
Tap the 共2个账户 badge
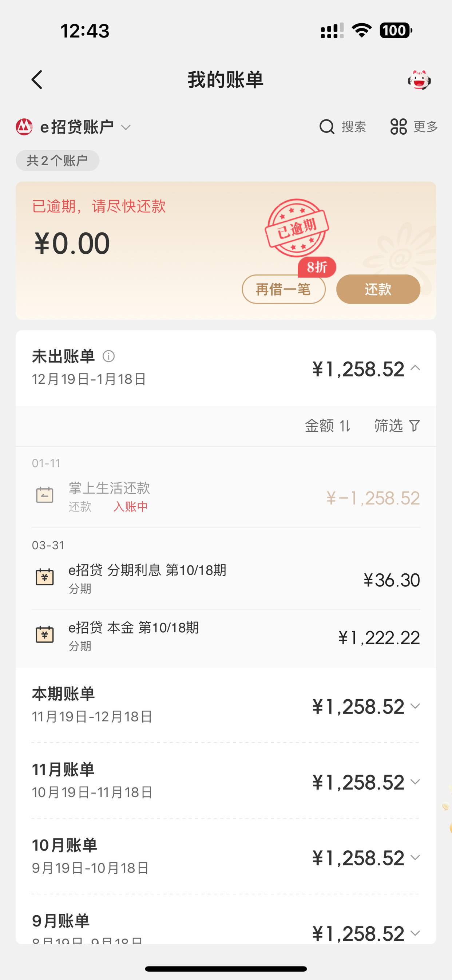point(58,161)
